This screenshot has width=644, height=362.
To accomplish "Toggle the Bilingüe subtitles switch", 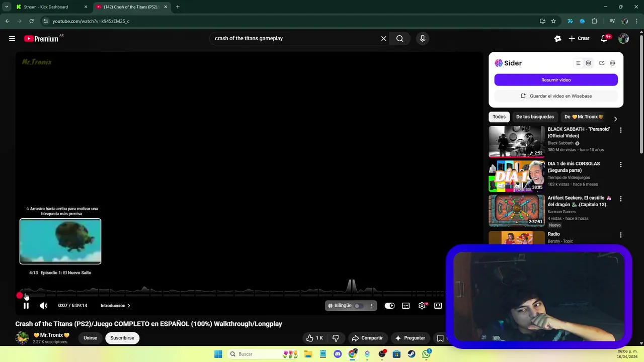I will 358,306.
